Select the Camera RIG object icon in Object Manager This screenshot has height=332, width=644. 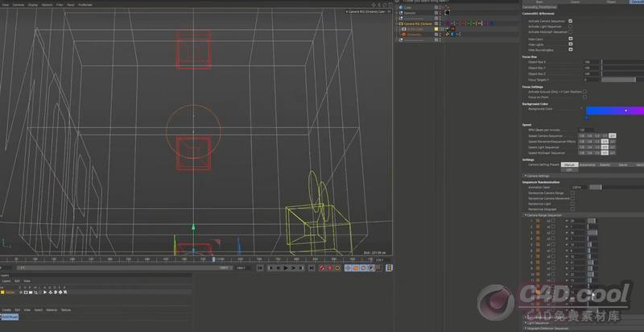(402, 23)
